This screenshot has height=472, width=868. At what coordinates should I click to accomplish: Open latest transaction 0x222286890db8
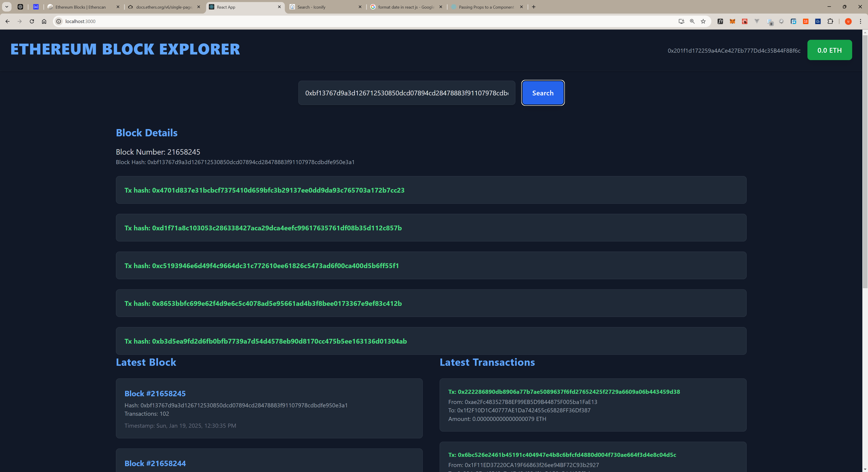pyautogui.click(x=564, y=392)
